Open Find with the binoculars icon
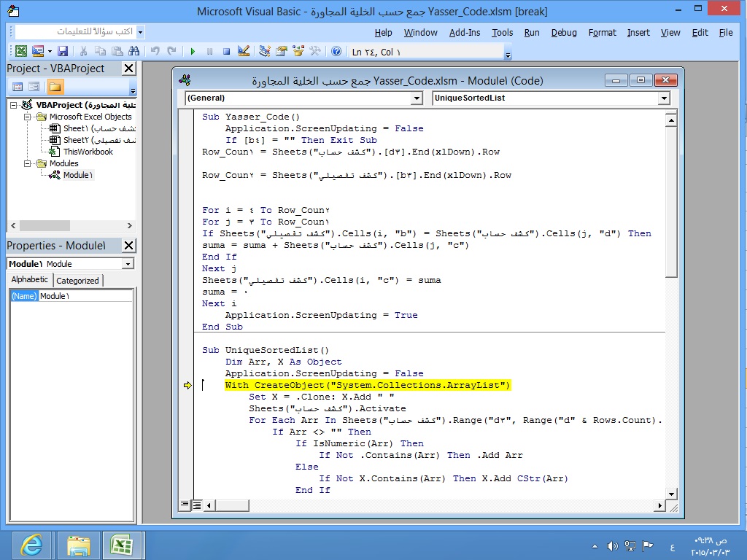Viewport: 747px width, 560px height. [134, 52]
